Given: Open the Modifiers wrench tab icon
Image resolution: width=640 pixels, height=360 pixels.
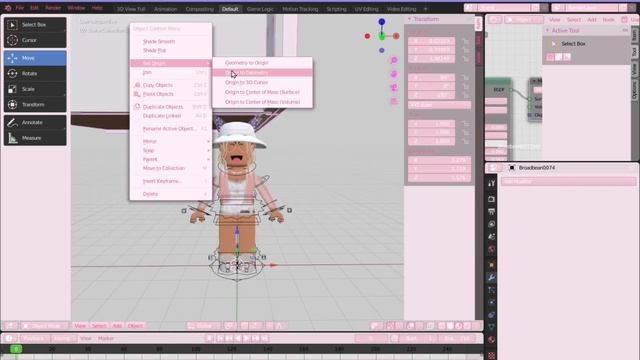Looking at the screenshot, I should pyautogui.click(x=491, y=278).
